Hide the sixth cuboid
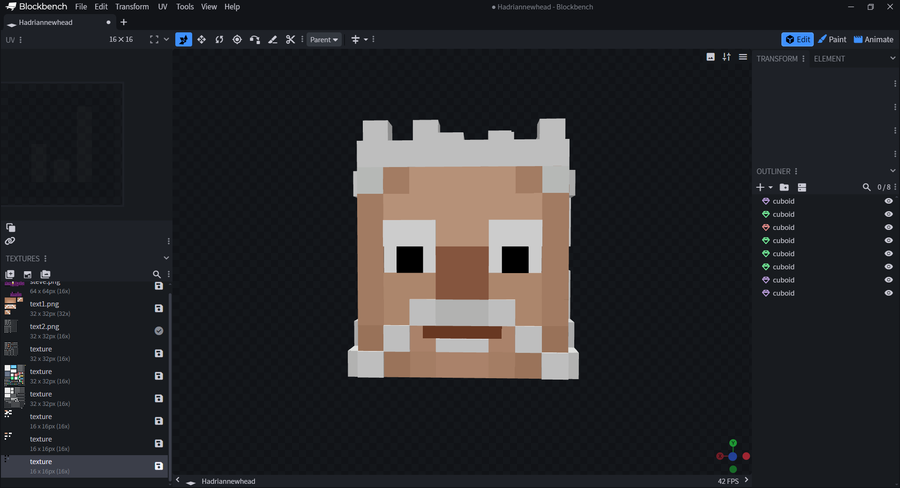900x488 pixels. 889,267
